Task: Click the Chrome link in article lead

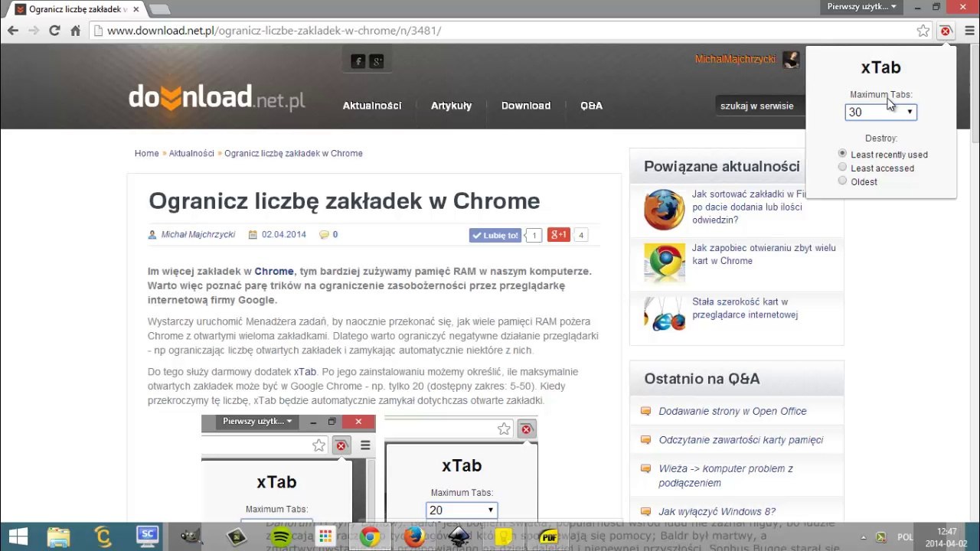Action: pyautogui.click(x=274, y=271)
